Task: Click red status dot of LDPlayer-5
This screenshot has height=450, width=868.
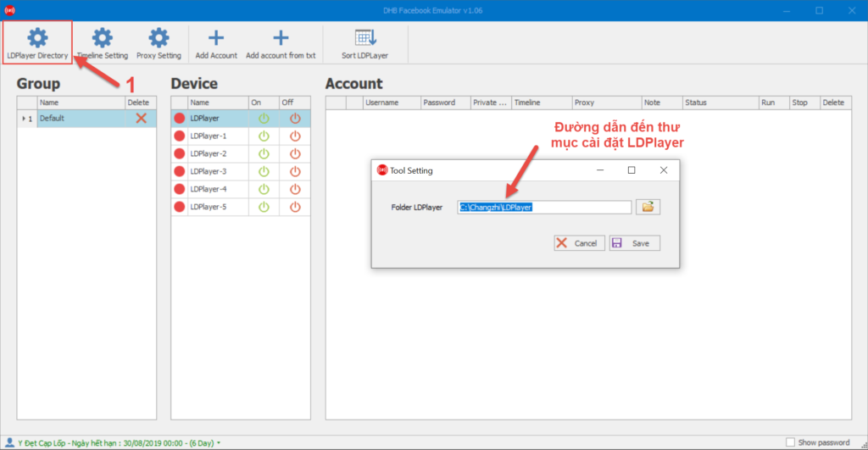Action: coord(180,207)
